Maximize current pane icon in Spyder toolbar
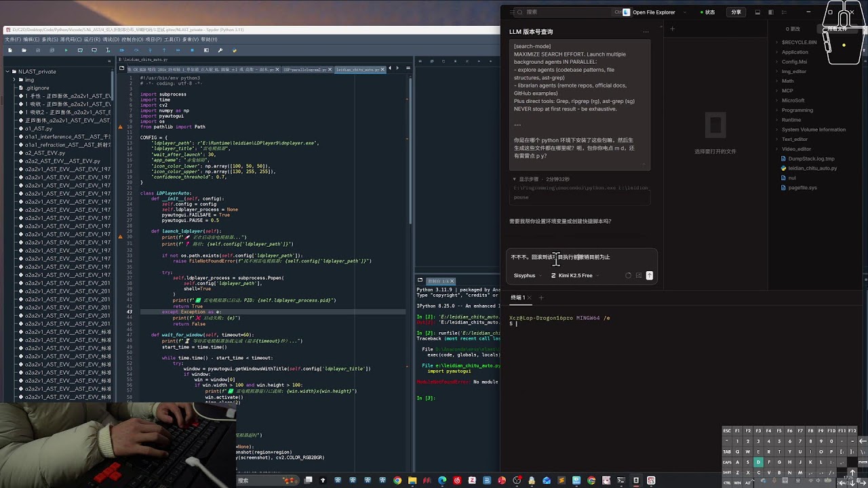868x488 pixels. point(206,50)
